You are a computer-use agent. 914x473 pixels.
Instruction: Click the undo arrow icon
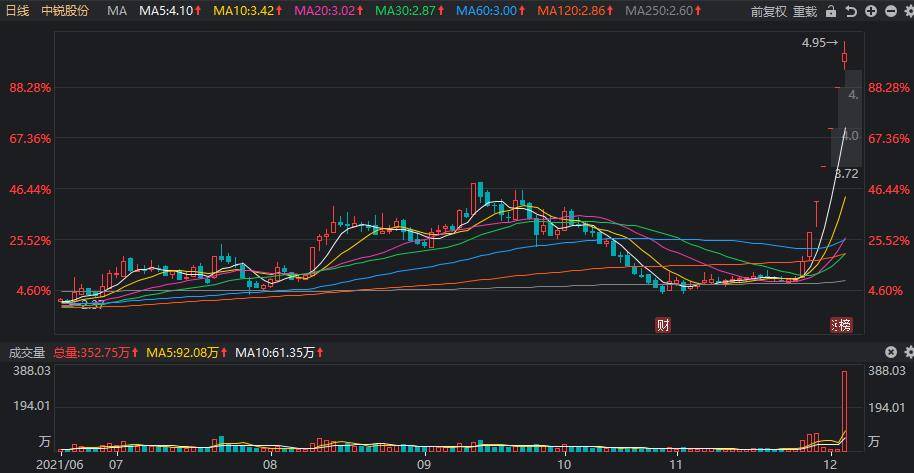click(x=851, y=11)
